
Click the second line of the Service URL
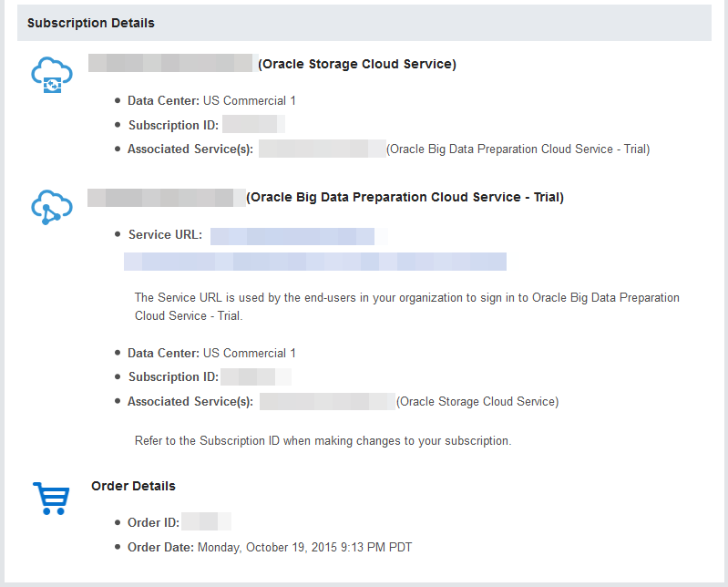pos(314,263)
